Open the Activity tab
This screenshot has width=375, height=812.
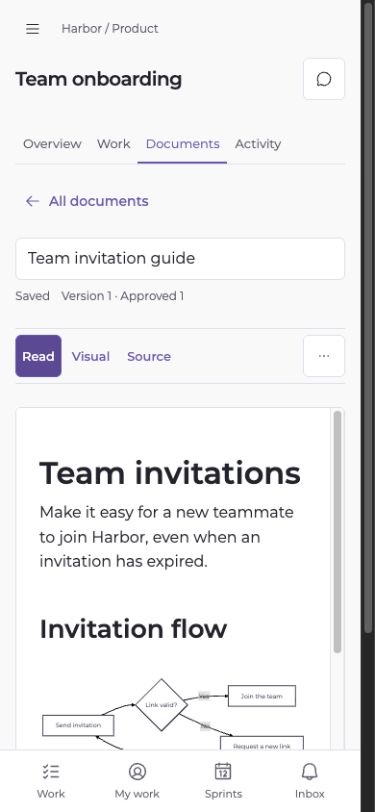coord(258,144)
